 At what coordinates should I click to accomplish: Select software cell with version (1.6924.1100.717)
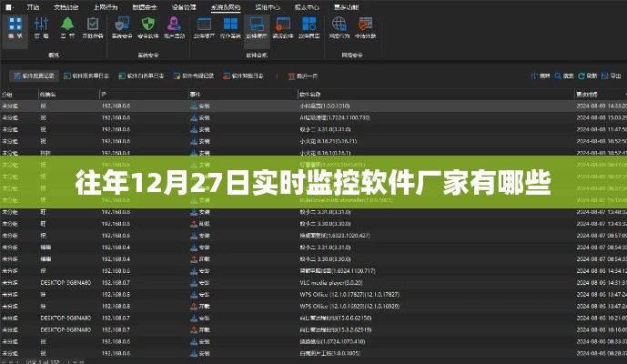point(338,271)
